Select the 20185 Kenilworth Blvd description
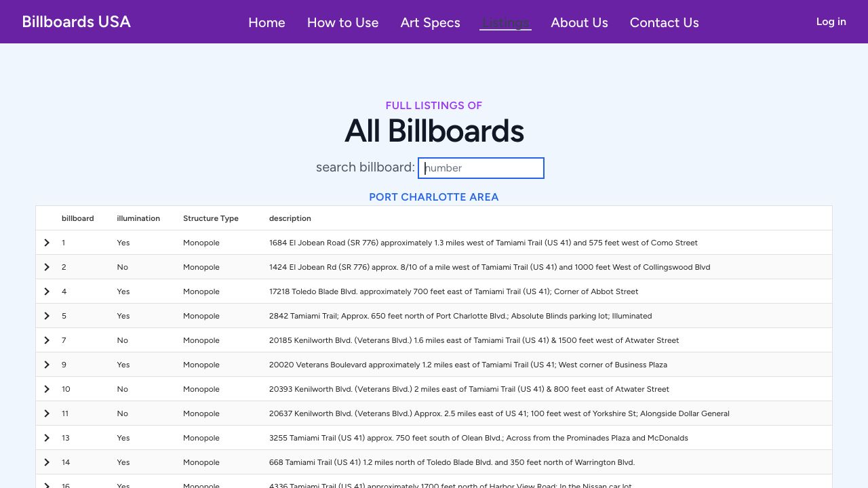This screenshot has width=868, height=488. click(474, 340)
